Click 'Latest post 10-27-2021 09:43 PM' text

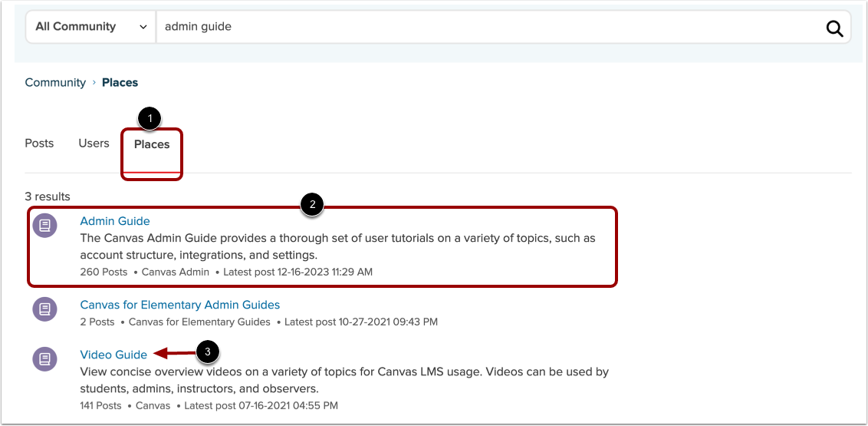pyautogui.click(x=361, y=322)
